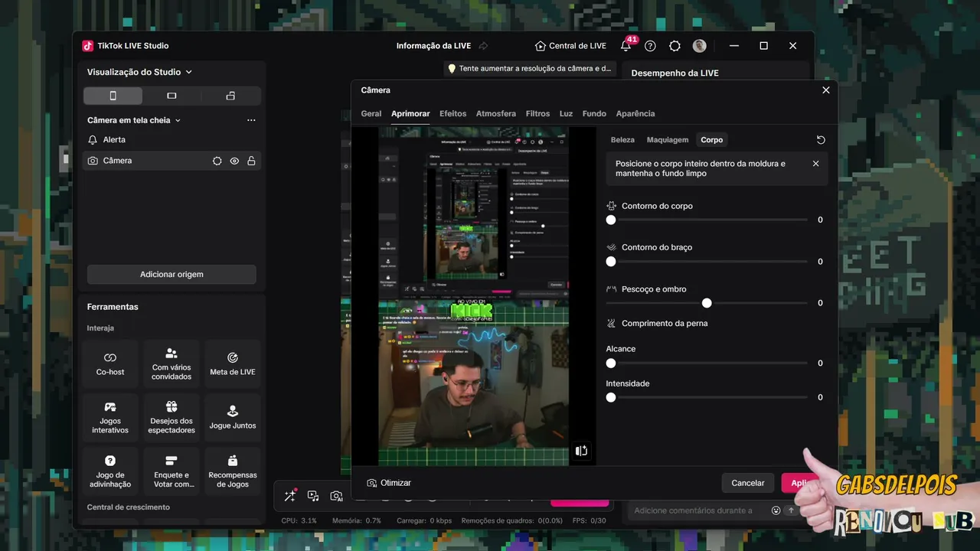
Task: Select the Câmera source row
Action: point(171,161)
